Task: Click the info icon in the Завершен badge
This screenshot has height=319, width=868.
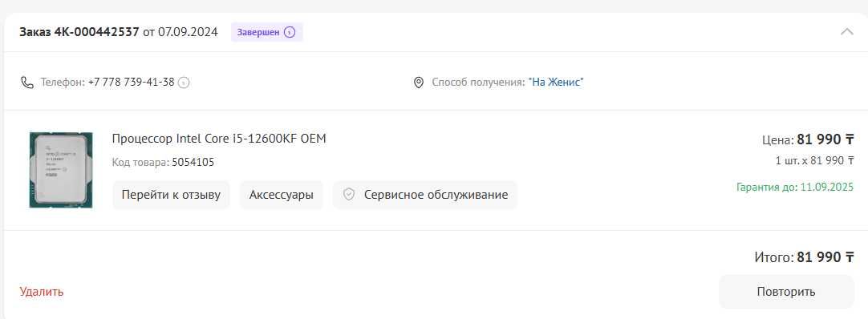Action: click(x=290, y=32)
